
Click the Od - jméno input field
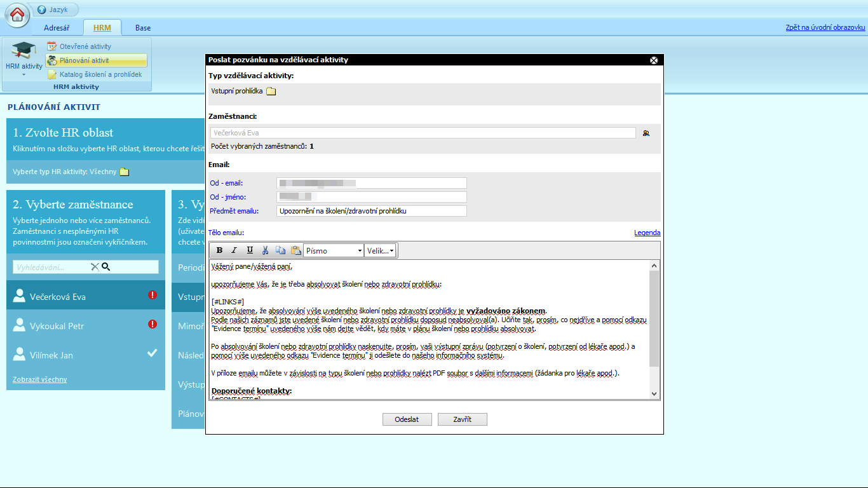click(x=372, y=197)
